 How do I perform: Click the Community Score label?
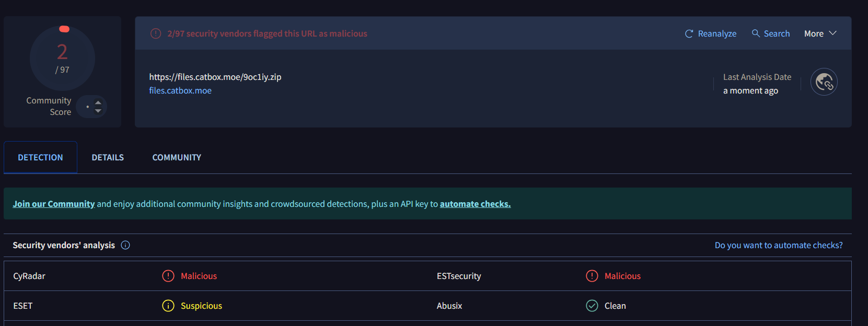(49, 106)
